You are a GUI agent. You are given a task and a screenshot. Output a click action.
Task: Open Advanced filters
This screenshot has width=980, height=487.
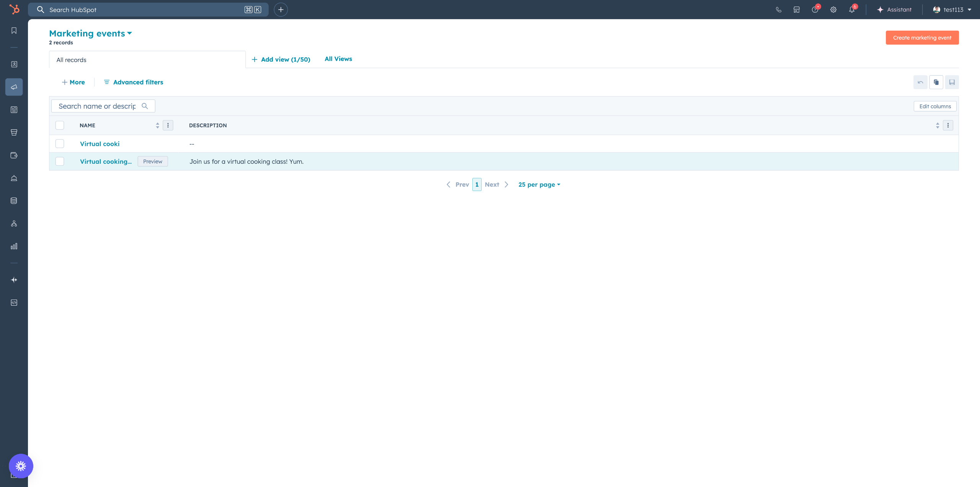click(134, 82)
